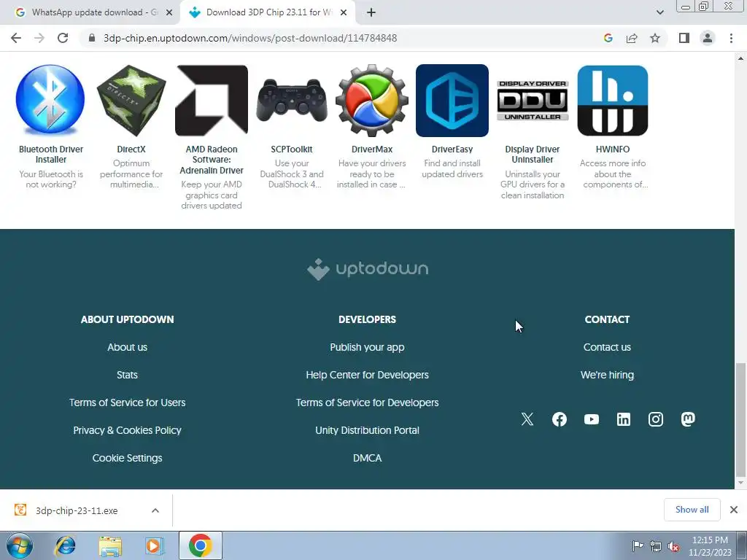Close the WhatsApp update download tab
The width and height of the screenshot is (747, 560).
point(169,12)
